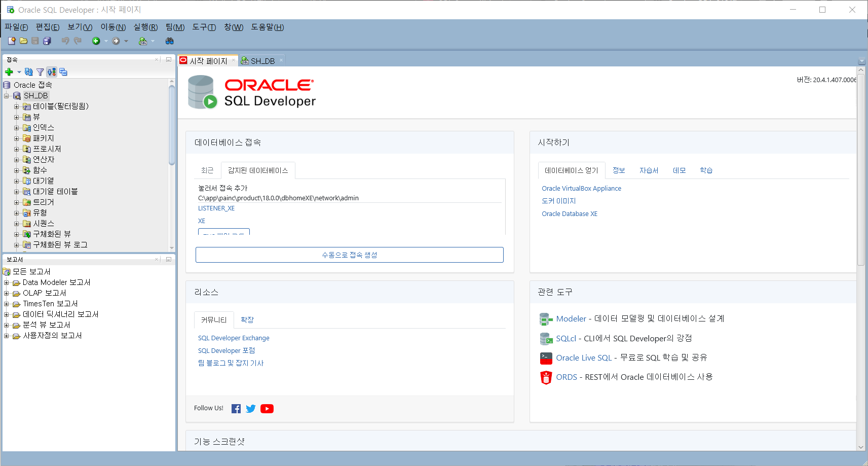Select the 자습서 tab in getting started
This screenshot has width=868, height=466.
coord(649,170)
